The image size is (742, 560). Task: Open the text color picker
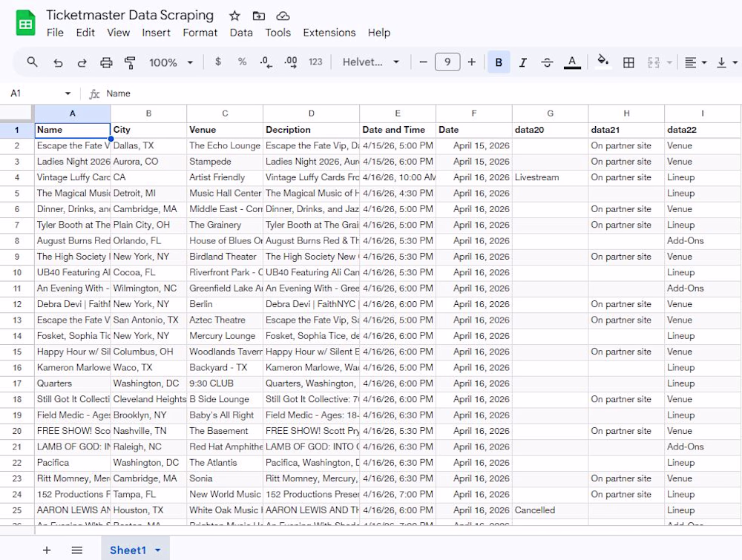pos(572,62)
